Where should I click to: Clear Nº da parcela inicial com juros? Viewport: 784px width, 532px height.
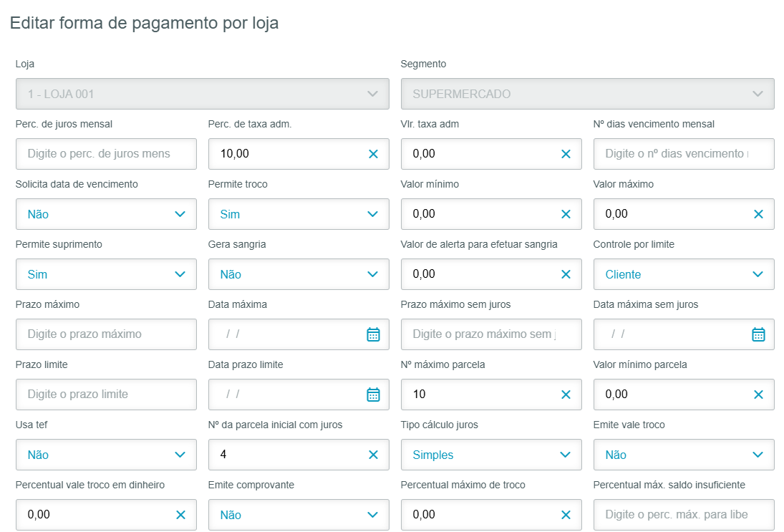[373, 455]
